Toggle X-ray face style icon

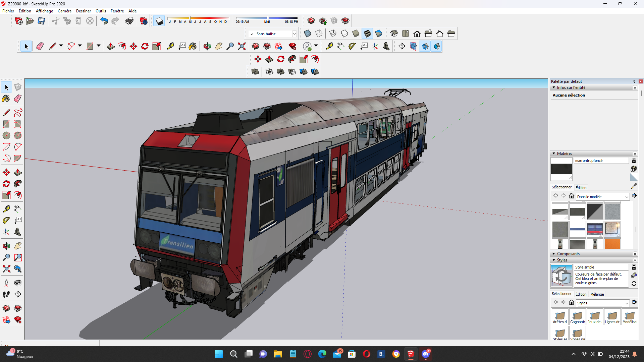308,34
